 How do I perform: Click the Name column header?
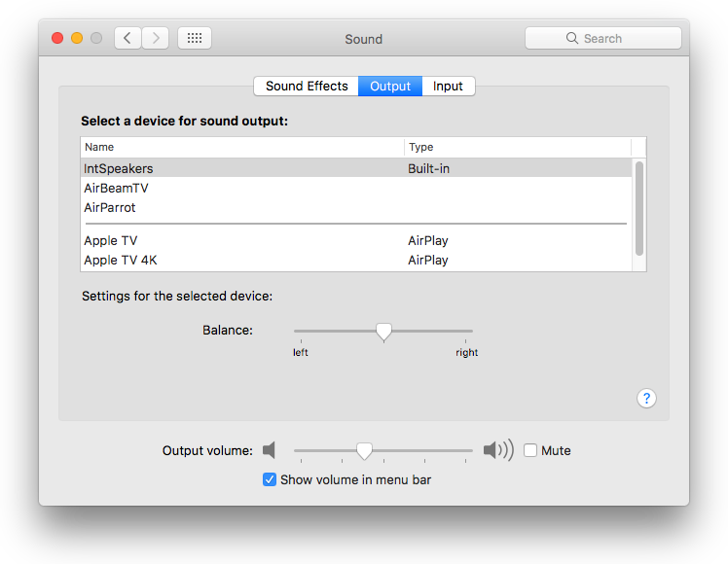(x=99, y=147)
